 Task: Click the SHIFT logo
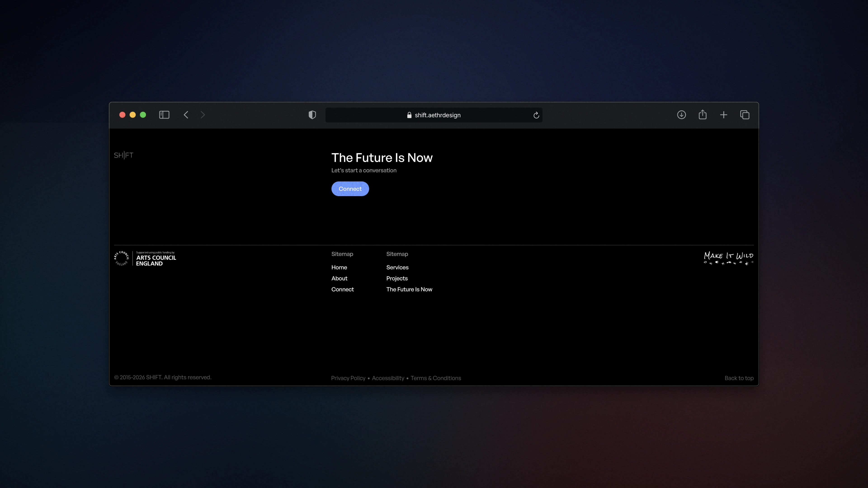click(123, 155)
